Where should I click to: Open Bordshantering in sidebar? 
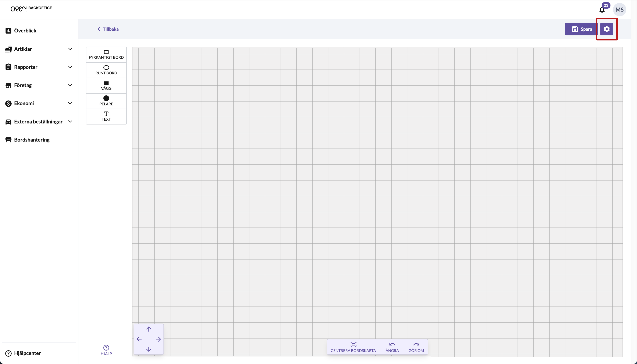(28, 140)
